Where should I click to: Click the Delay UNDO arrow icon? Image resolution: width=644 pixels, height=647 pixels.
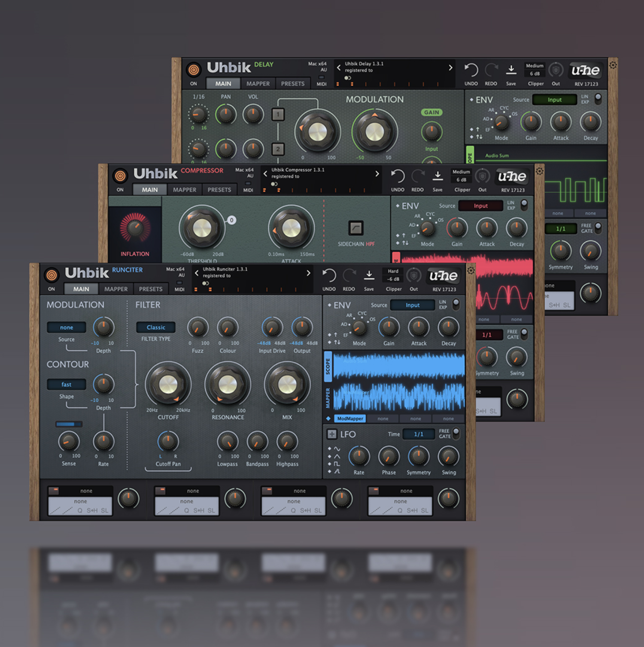click(471, 70)
